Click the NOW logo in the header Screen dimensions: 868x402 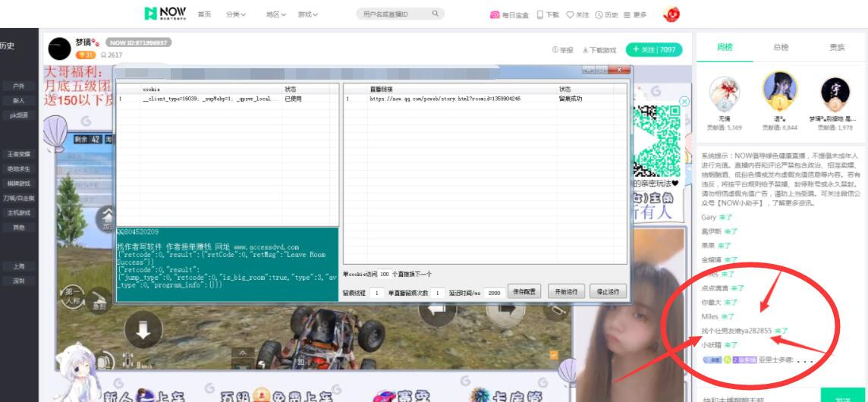pyautogui.click(x=165, y=14)
